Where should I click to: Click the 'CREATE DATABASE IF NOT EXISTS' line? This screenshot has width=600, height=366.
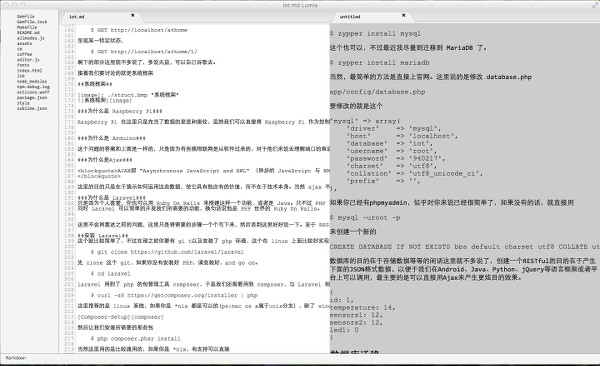coord(465,247)
